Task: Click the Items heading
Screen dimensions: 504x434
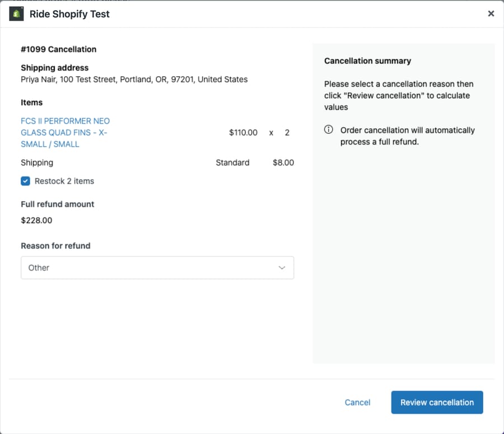Action: [x=31, y=102]
